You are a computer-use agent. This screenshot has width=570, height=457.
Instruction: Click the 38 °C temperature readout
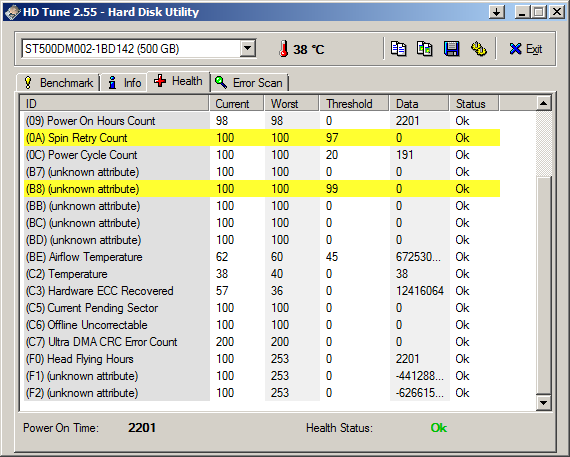pos(309,49)
